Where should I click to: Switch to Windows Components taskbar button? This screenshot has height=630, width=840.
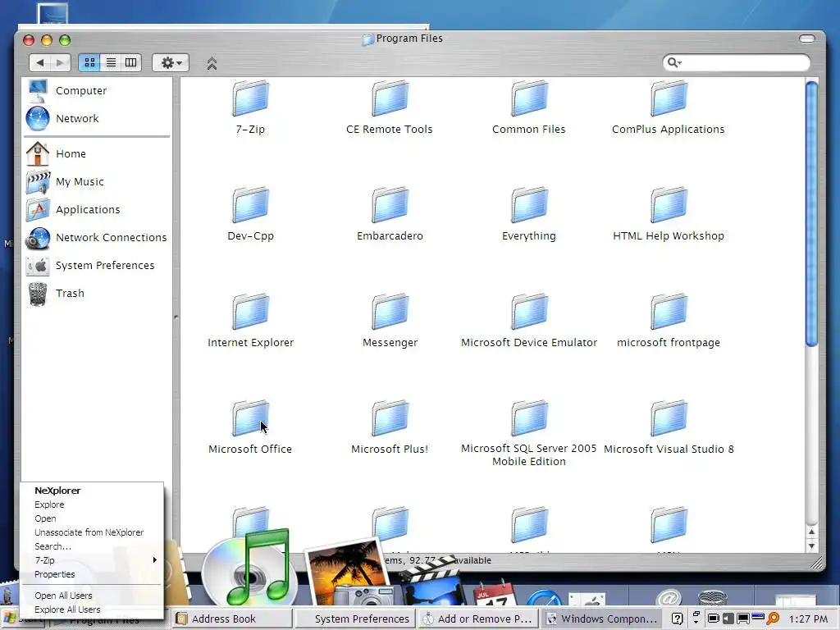601,619
